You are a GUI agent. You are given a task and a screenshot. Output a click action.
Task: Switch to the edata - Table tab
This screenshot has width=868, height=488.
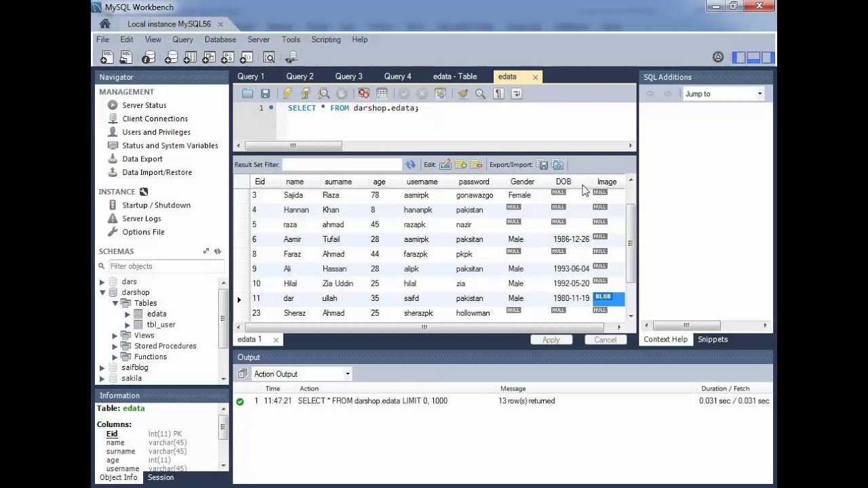pos(455,77)
